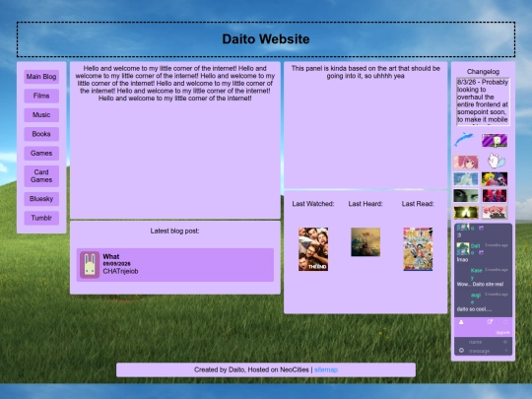Viewport: 532px width, 399px height.
Task: Click the 'CHATnjeiob' post excerpt
Action: [120, 271]
